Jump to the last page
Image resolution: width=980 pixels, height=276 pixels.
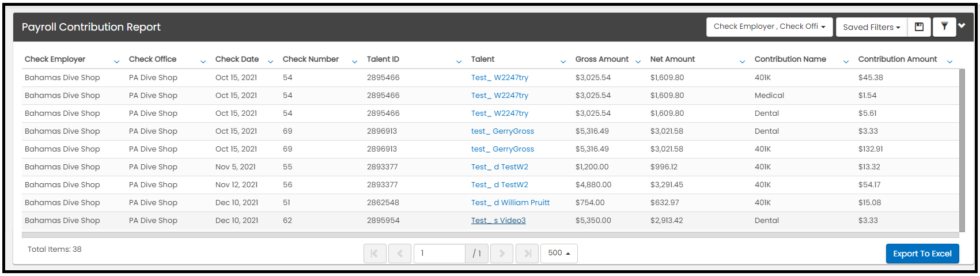coord(527,254)
